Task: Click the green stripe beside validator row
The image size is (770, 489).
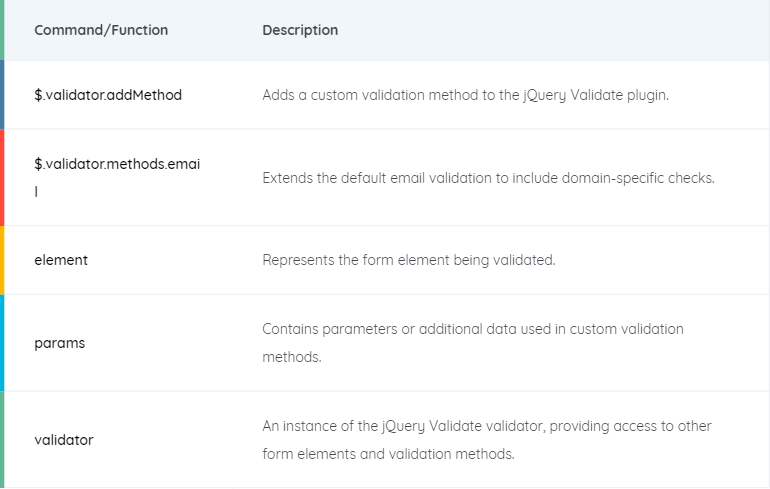Action: (x=2, y=439)
